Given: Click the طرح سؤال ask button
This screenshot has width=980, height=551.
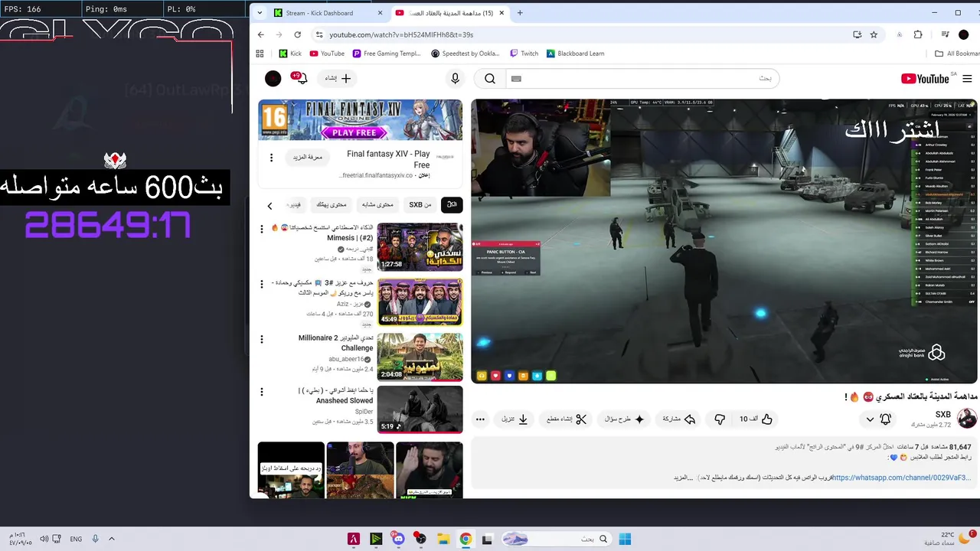Looking at the screenshot, I should 624,419.
